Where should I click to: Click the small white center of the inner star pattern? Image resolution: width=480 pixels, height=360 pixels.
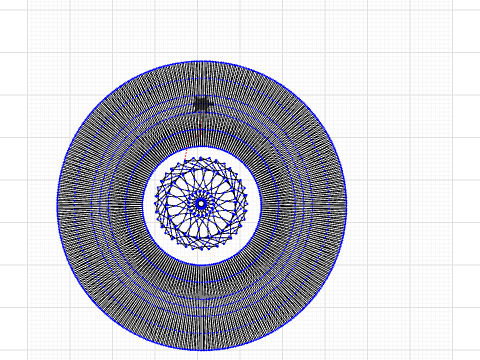coord(201,203)
